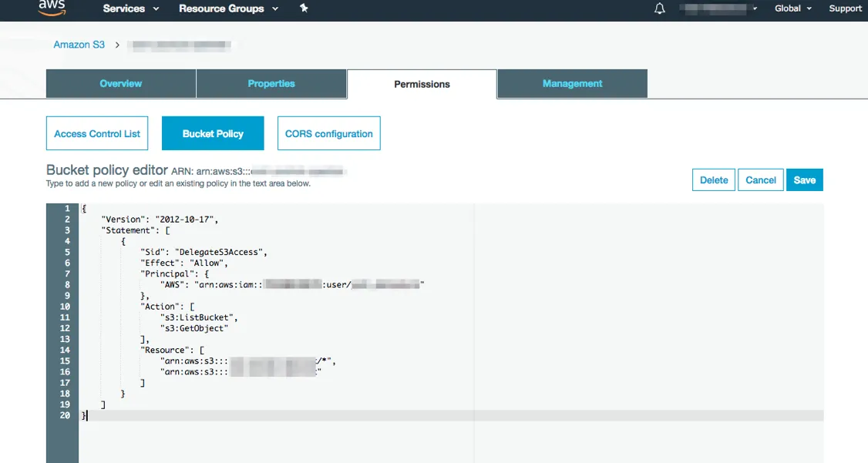
Task: Expand the Services dropdown menu
Action: click(x=131, y=8)
